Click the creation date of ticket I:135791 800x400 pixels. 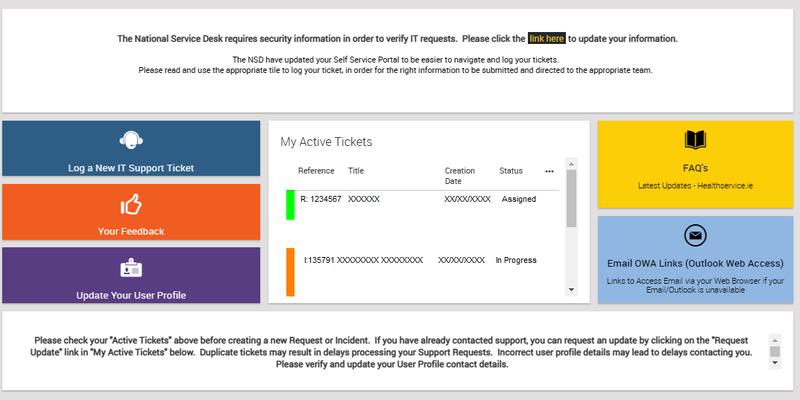pos(461,260)
